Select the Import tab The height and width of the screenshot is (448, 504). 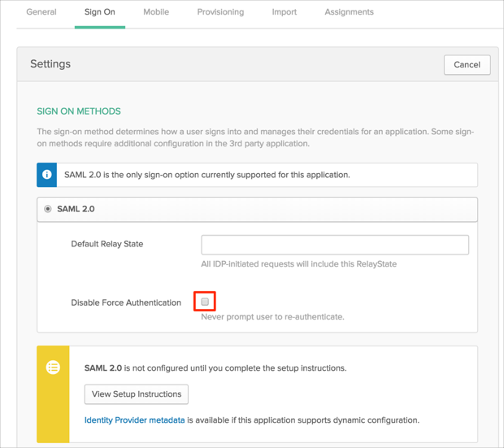click(285, 12)
